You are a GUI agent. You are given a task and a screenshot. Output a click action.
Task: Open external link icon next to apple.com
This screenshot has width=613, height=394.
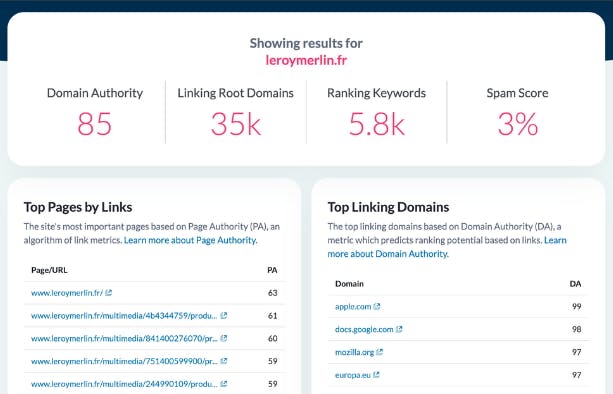click(377, 306)
